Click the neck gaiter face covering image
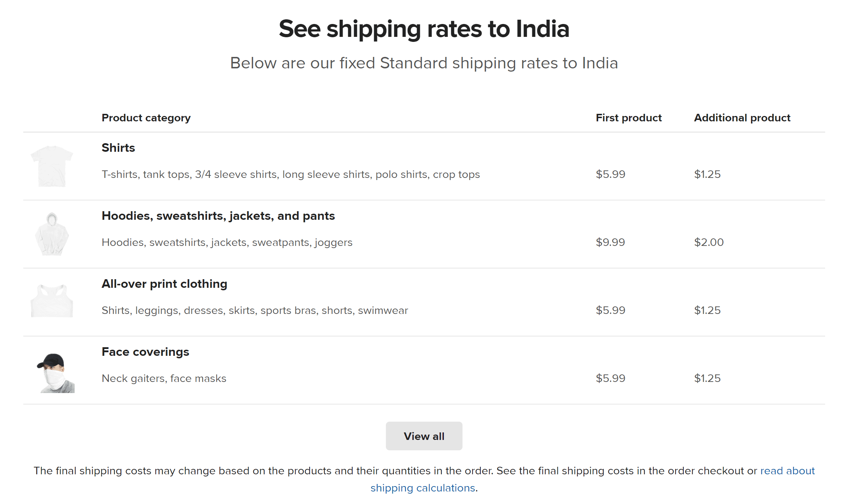This screenshot has width=862, height=504. coord(55,372)
